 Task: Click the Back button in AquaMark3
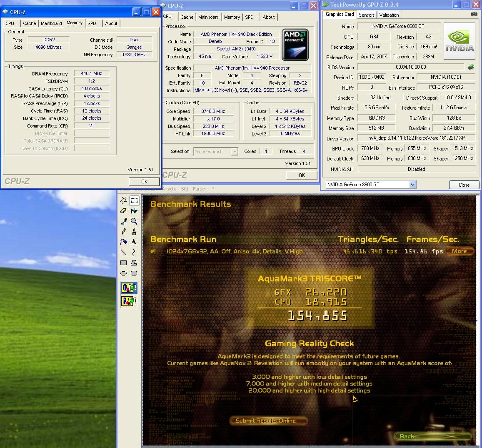(433, 436)
